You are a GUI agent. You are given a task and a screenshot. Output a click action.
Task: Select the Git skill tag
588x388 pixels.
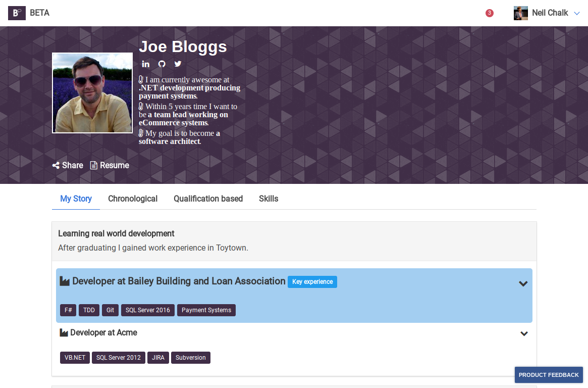click(x=110, y=310)
